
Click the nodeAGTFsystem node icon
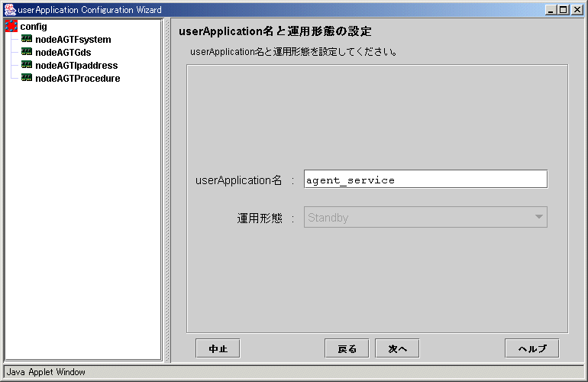[27, 39]
